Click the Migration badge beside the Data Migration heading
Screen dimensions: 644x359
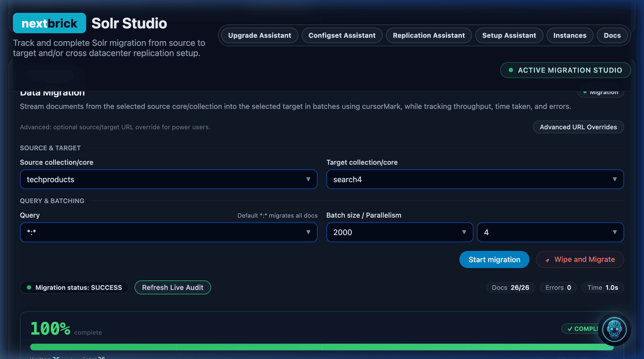tap(600, 92)
